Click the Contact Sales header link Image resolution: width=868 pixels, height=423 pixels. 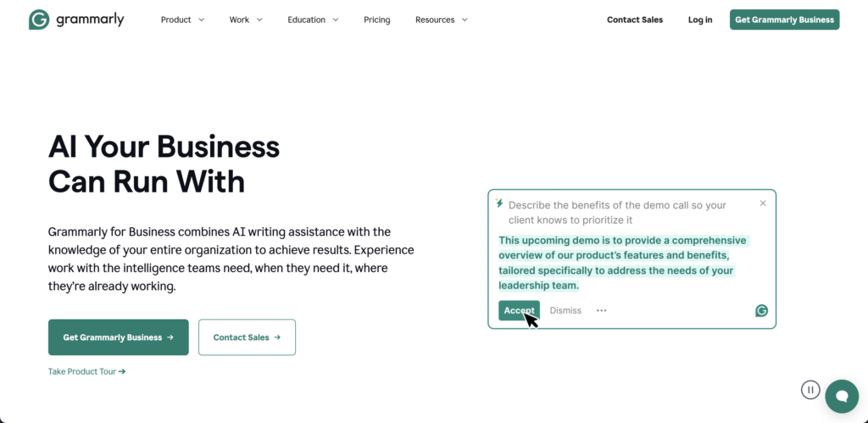click(x=635, y=19)
